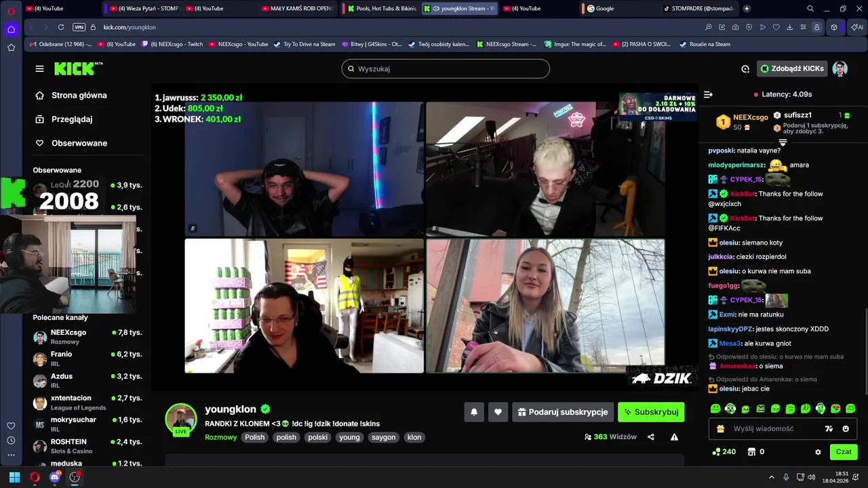Screen dimensions: 868x488
Task: Expand the chat leaderboard handle
Action: pos(783,142)
